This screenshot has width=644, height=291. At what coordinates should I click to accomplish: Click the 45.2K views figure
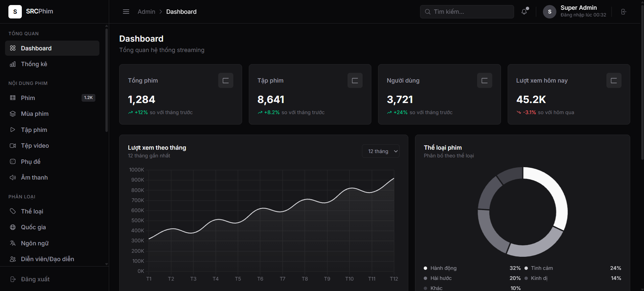click(531, 99)
